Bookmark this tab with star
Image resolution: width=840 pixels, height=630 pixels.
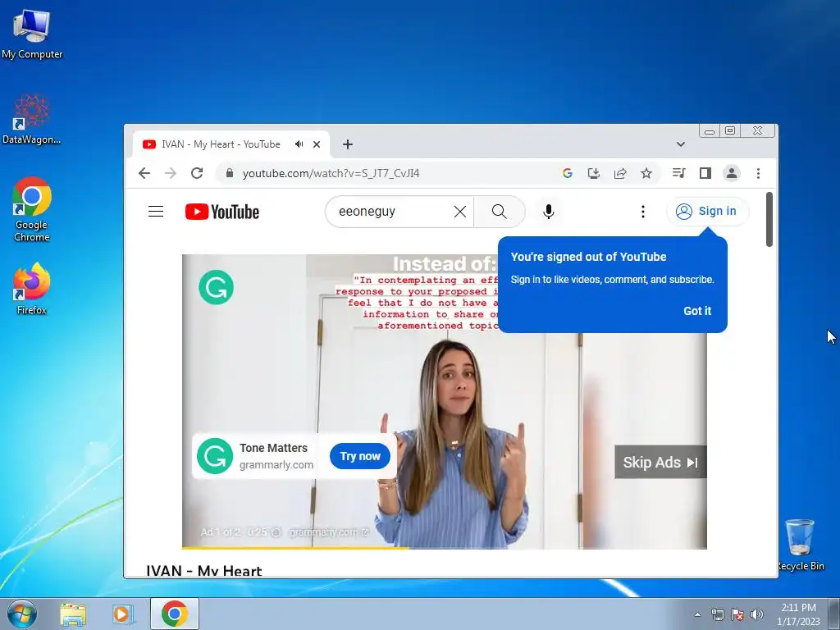point(646,173)
